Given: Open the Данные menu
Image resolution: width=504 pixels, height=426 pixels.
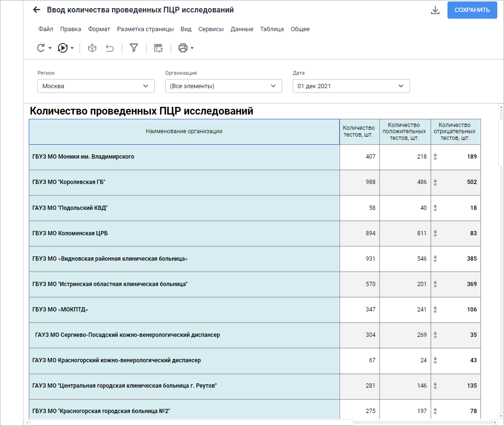Looking at the screenshot, I should tap(241, 29).
